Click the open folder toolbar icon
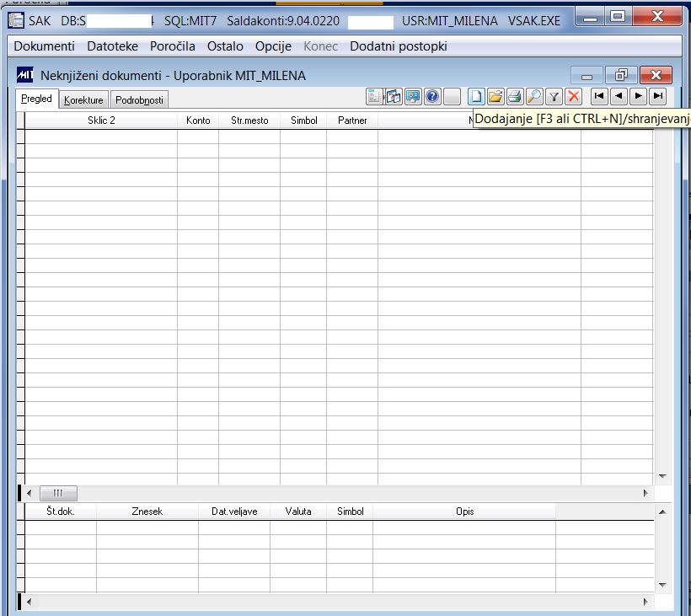This screenshot has width=691, height=616. [x=495, y=97]
